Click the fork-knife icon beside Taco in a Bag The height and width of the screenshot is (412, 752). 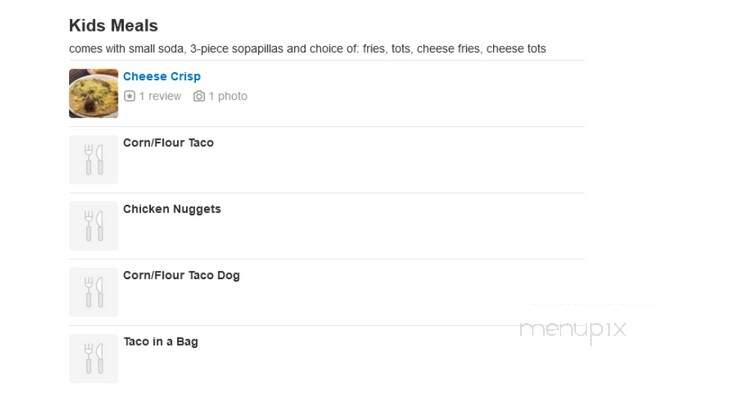[94, 358]
